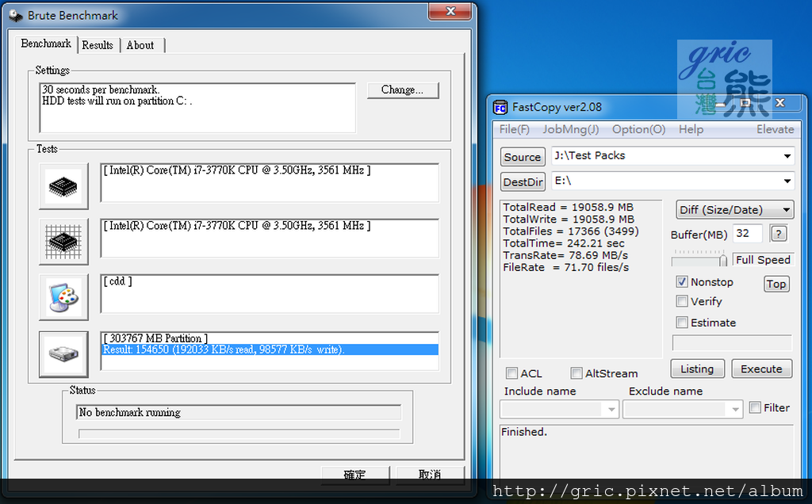This screenshot has height=504, width=812.
Task: Open the File(F) menu in FastCopy
Action: (514, 129)
